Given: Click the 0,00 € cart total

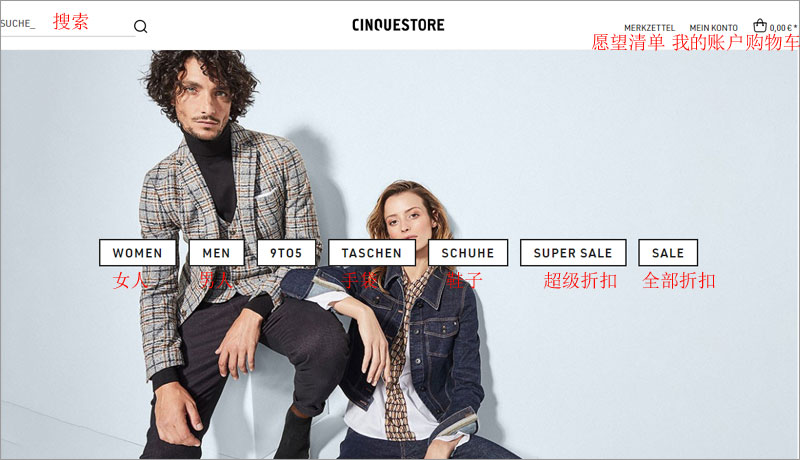Looking at the screenshot, I should pyautogui.click(x=783, y=28).
